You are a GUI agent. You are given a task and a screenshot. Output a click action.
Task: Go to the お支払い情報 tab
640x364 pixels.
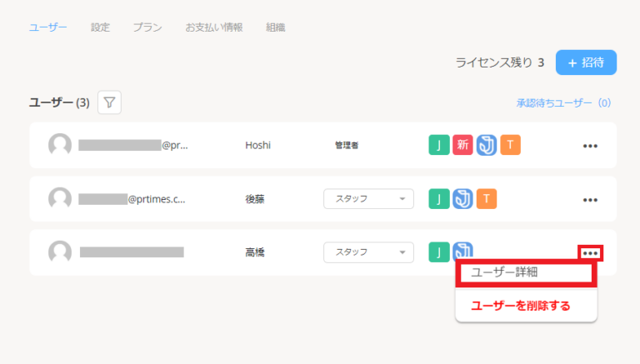point(214,27)
